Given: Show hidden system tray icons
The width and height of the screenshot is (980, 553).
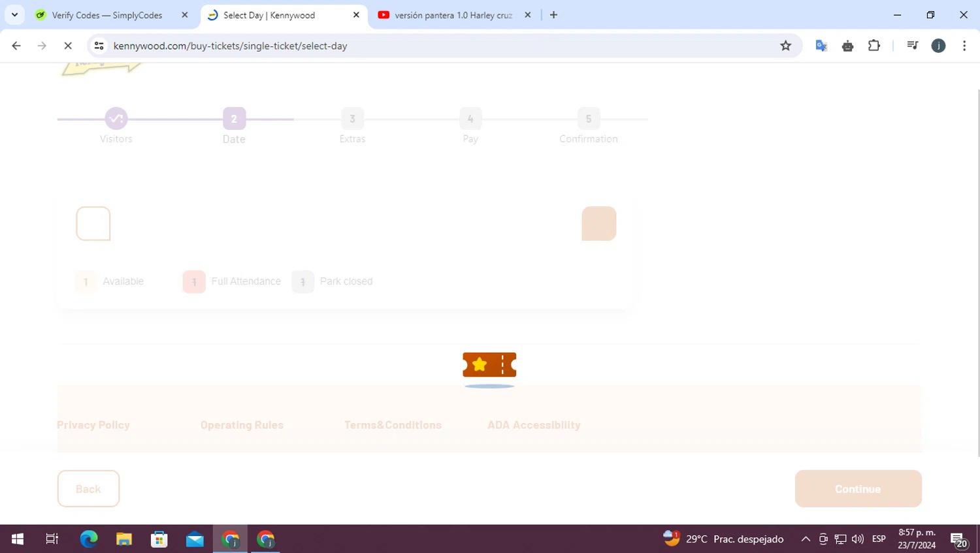Looking at the screenshot, I should coord(806,539).
